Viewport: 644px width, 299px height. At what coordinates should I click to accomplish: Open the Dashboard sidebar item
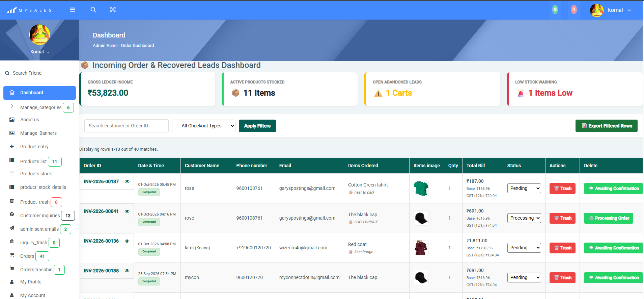(39, 93)
